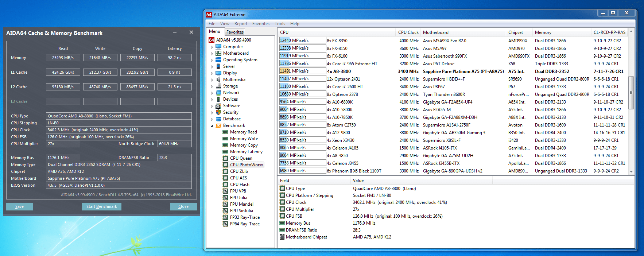Select the Network icon in tree
Viewport: 644px width, 256px height.
(218, 93)
